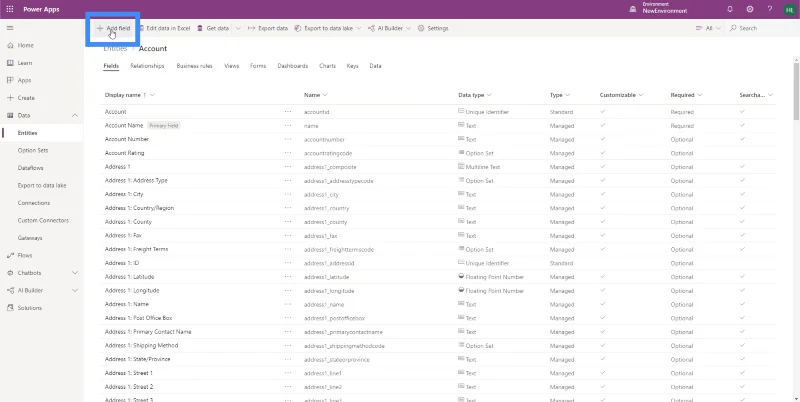Expand Chatbots section in sidebar
This screenshot has width=800, height=402.
(75, 273)
